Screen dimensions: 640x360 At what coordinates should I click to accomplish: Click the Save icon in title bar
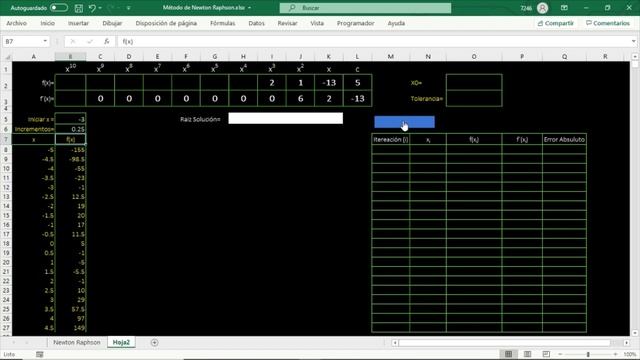pyautogui.click(x=78, y=8)
